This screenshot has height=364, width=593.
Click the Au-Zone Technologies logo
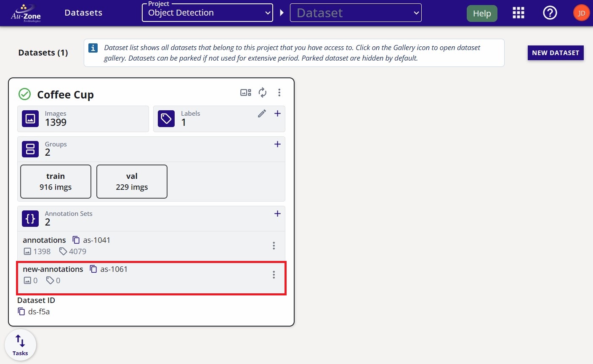(x=25, y=13)
